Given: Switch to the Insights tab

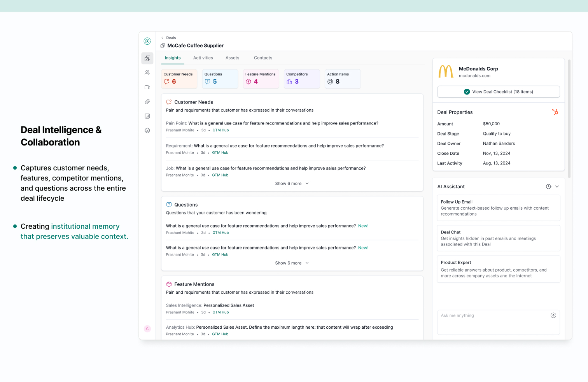Looking at the screenshot, I should click(173, 58).
